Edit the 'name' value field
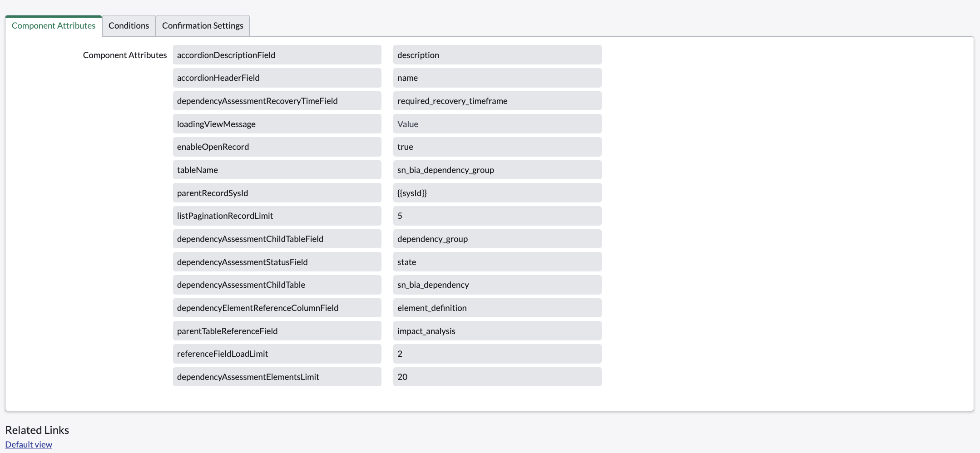Screen dimensions: 980x453 coord(497,78)
